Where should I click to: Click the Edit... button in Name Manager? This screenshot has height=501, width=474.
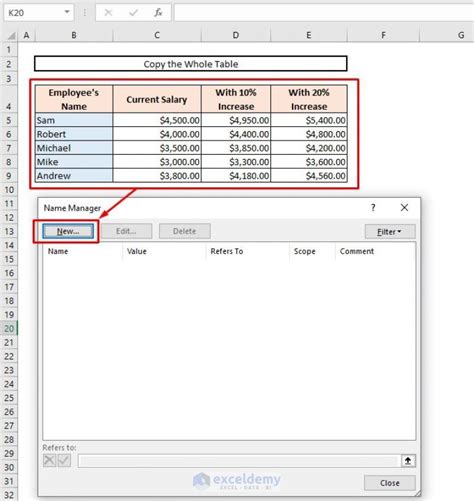tap(126, 231)
